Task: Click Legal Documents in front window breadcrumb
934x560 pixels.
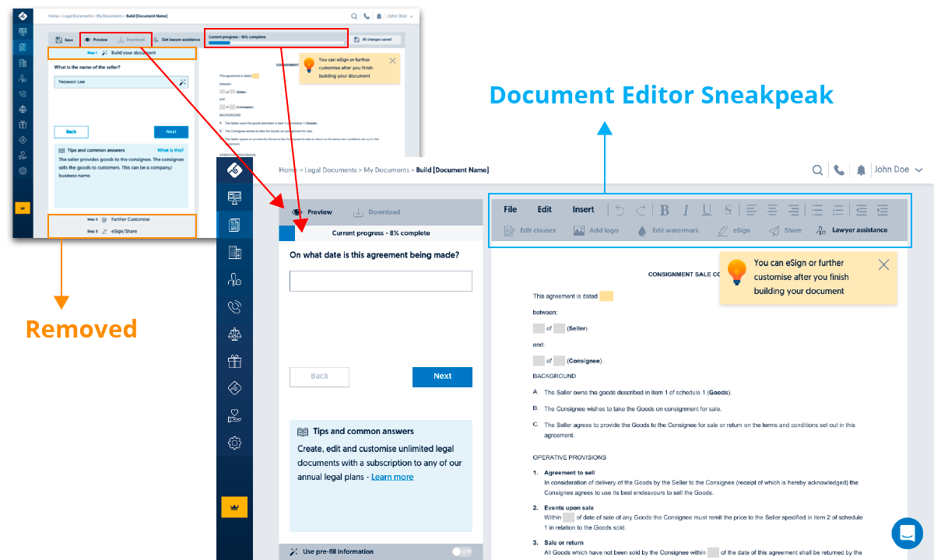Action: tap(331, 170)
